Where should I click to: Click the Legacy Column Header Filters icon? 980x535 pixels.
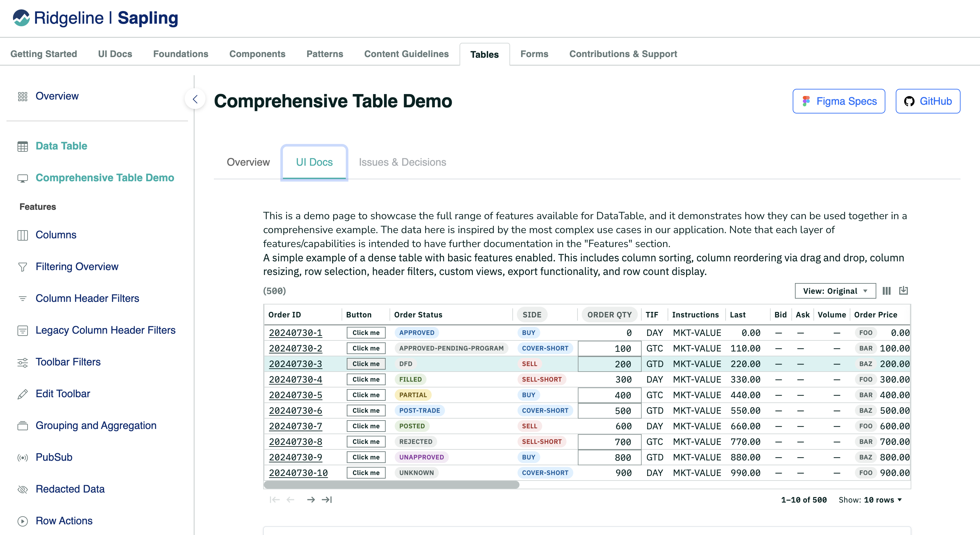22,330
